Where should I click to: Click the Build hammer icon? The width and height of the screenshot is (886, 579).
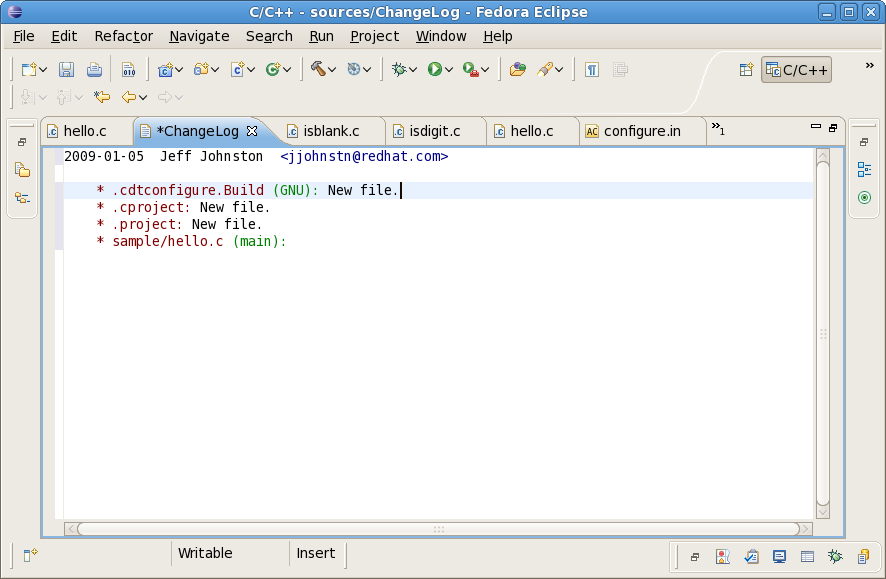pyautogui.click(x=318, y=69)
